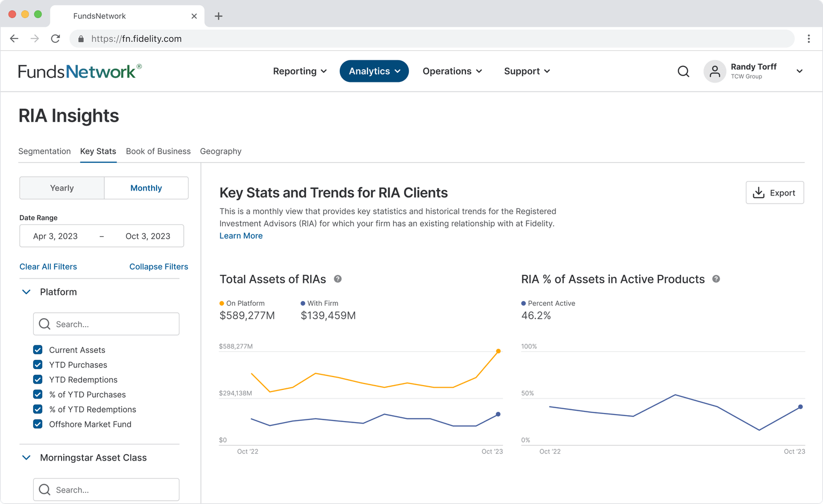Collapse the Platform filter section
The image size is (823, 504).
[x=26, y=292]
